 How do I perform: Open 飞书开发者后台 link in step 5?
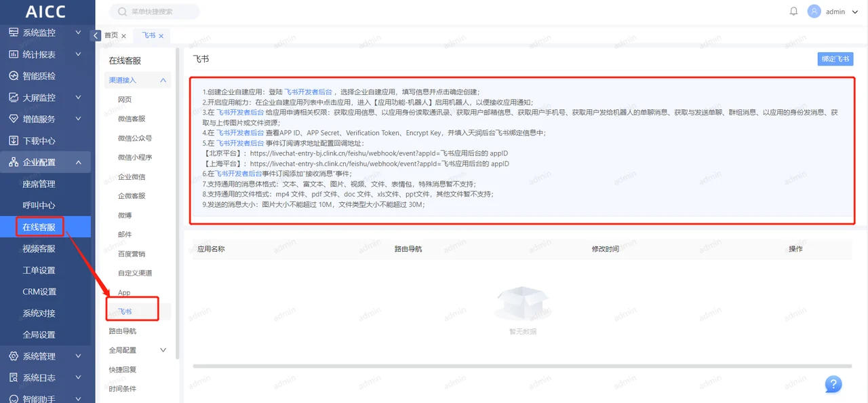click(x=240, y=143)
